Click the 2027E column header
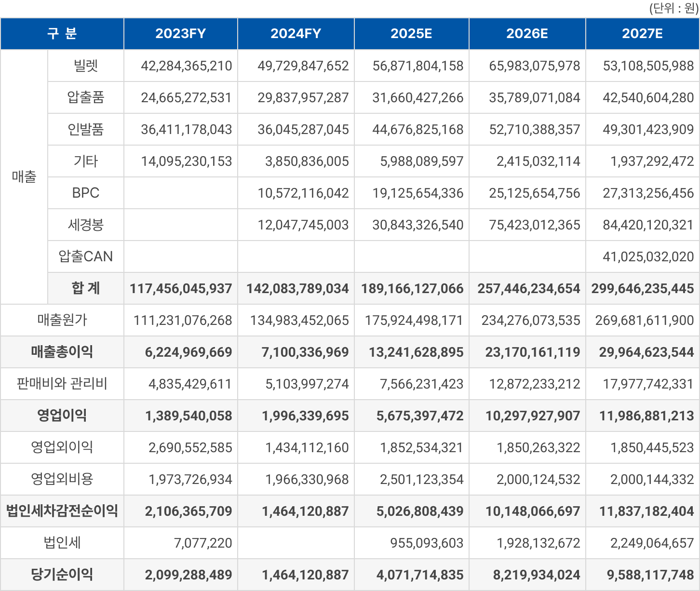700x591 pixels. coord(642,34)
